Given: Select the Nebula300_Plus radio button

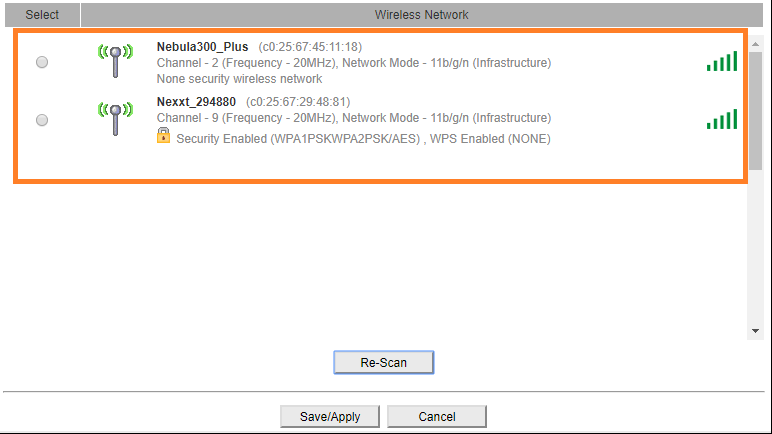Looking at the screenshot, I should (x=42, y=62).
